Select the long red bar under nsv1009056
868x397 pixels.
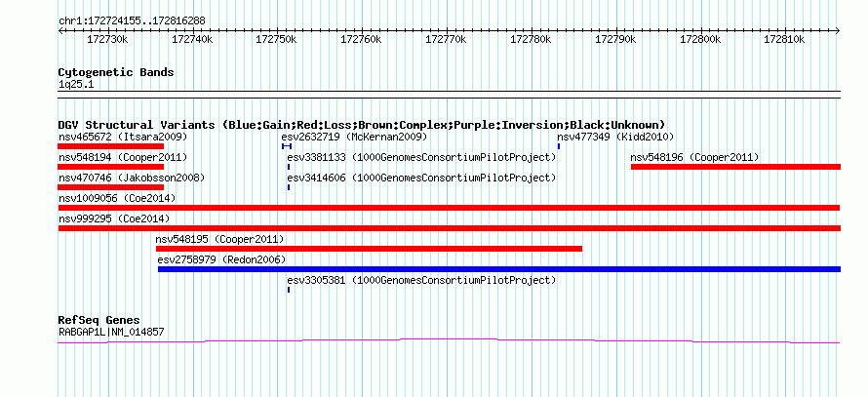click(x=449, y=208)
